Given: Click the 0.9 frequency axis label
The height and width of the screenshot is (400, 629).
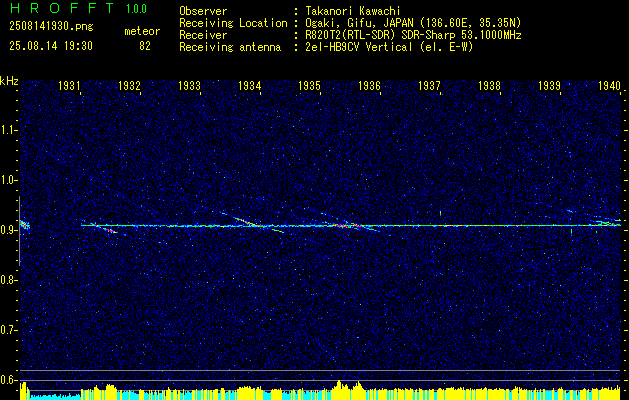Looking at the screenshot, I should click(x=8, y=230).
